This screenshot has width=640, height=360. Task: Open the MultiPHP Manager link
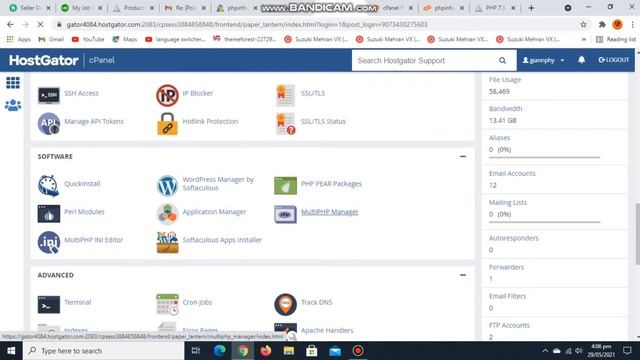[330, 212]
